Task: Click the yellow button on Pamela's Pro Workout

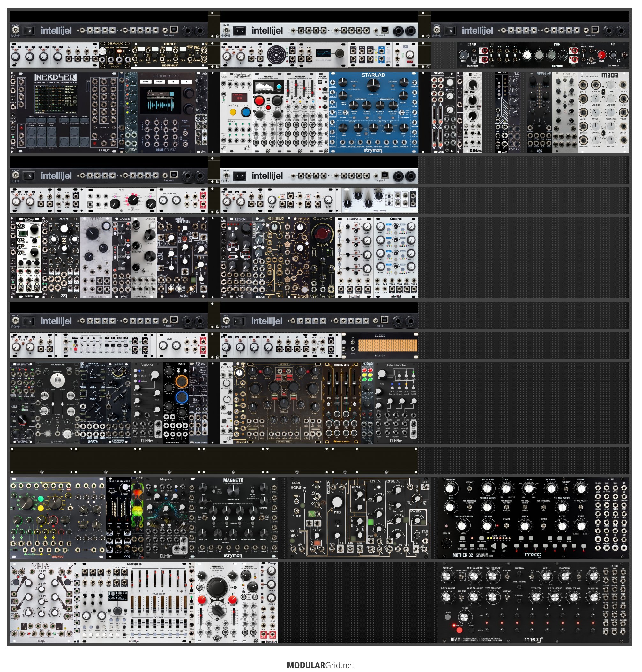Action: tap(233, 112)
